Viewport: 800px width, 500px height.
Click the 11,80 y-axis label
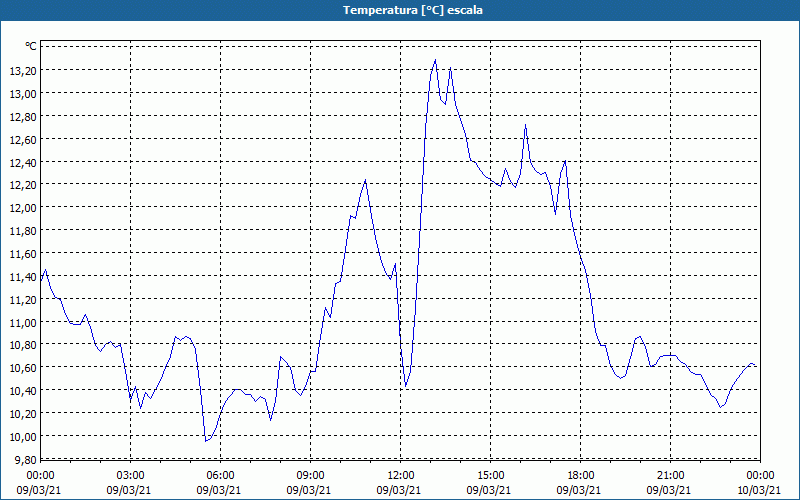point(23,231)
